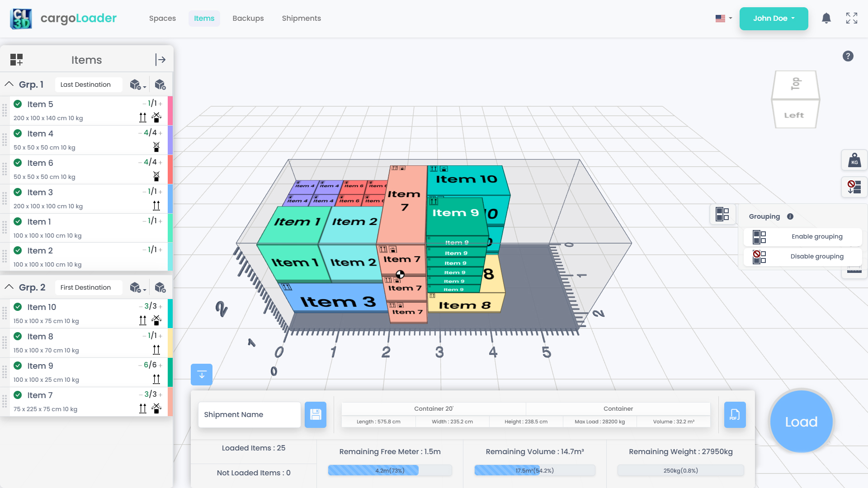Toggle the Item 3 green checkmark
868x488 pixels.
coord(18,192)
